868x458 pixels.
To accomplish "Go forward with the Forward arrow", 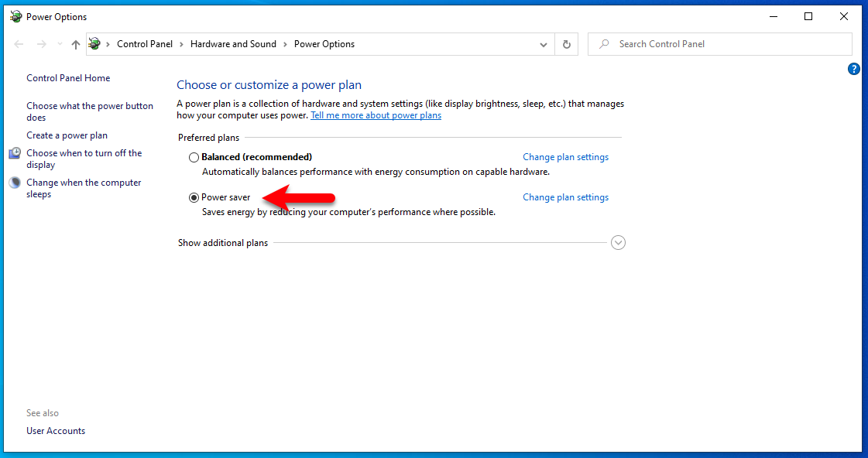I will [42, 44].
